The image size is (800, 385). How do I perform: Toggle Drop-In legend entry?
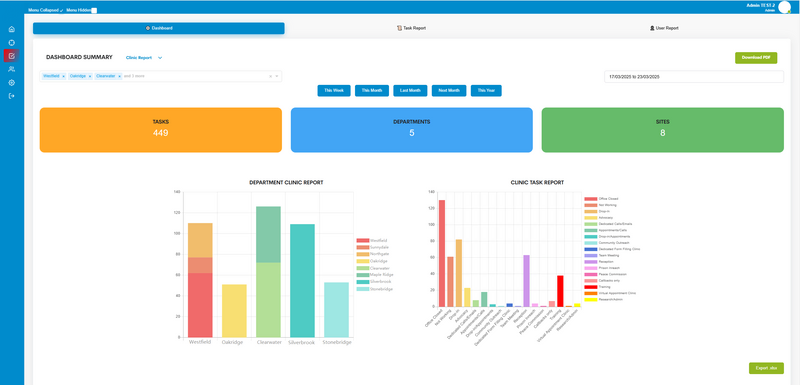point(598,211)
